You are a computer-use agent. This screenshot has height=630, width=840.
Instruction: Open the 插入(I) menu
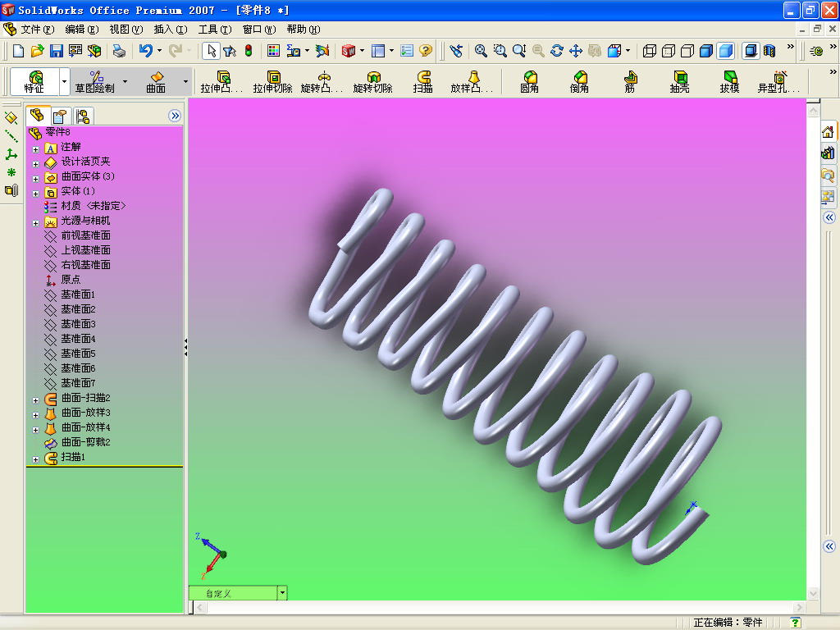[171, 30]
